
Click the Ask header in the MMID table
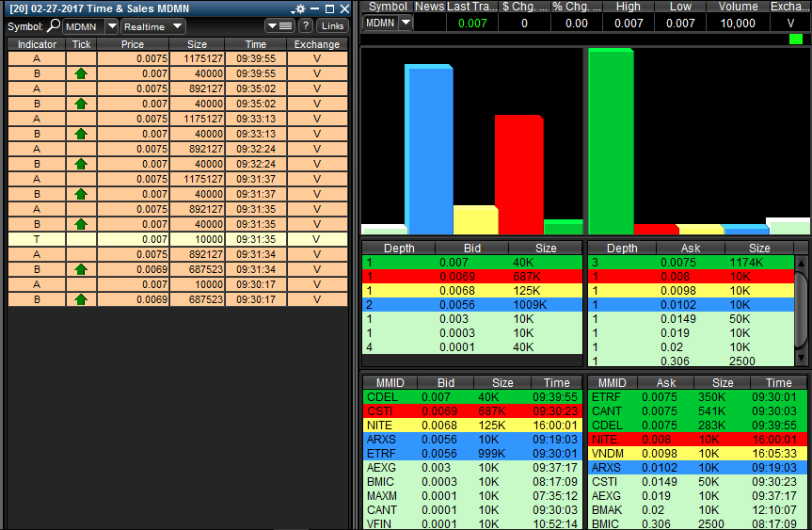point(666,383)
